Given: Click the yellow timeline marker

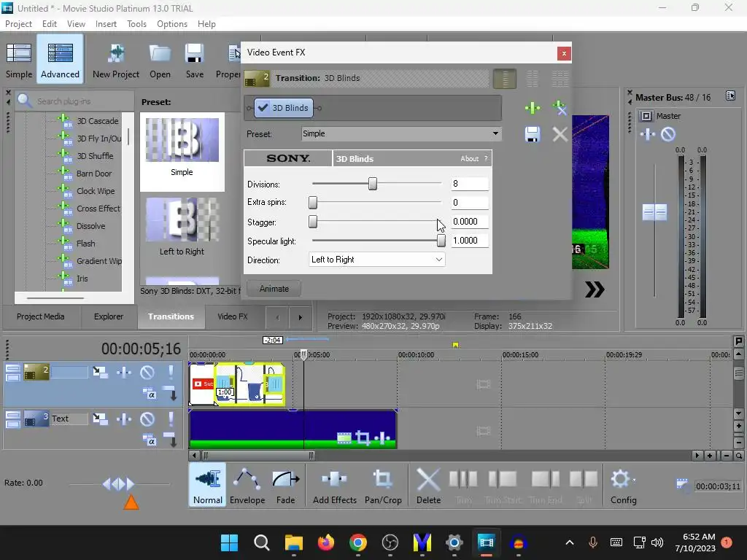Looking at the screenshot, I should coord(455,345).
